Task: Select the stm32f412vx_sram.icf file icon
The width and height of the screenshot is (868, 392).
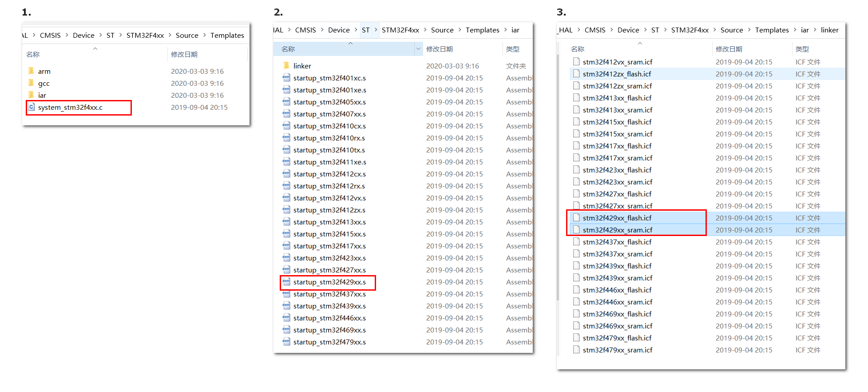Action: click(576, 61)
